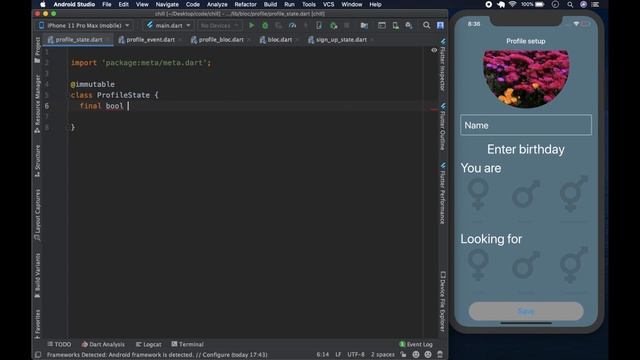Viewport: 640px width, 360px height.
Task: Run the app with the green play button
Action: (251, 25)
